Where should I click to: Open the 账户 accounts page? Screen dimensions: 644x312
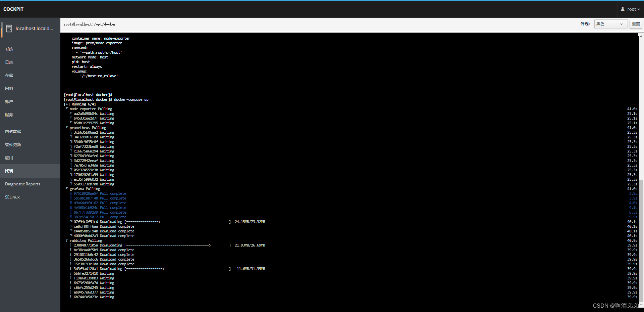click(x=9, y=101)
